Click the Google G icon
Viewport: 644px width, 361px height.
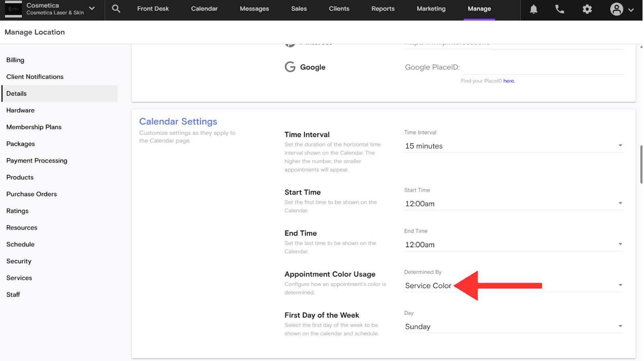pyautogui.click(x=290, y=67)
